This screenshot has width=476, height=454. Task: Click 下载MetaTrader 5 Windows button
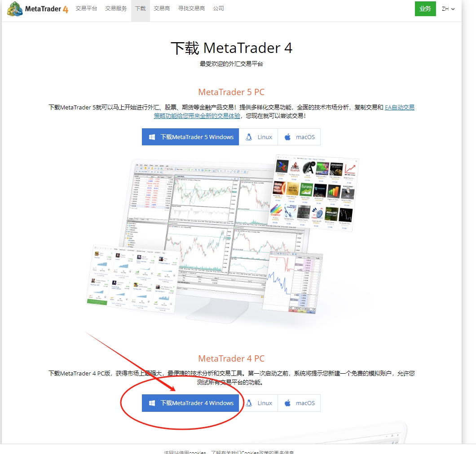(x=190, y=137)
